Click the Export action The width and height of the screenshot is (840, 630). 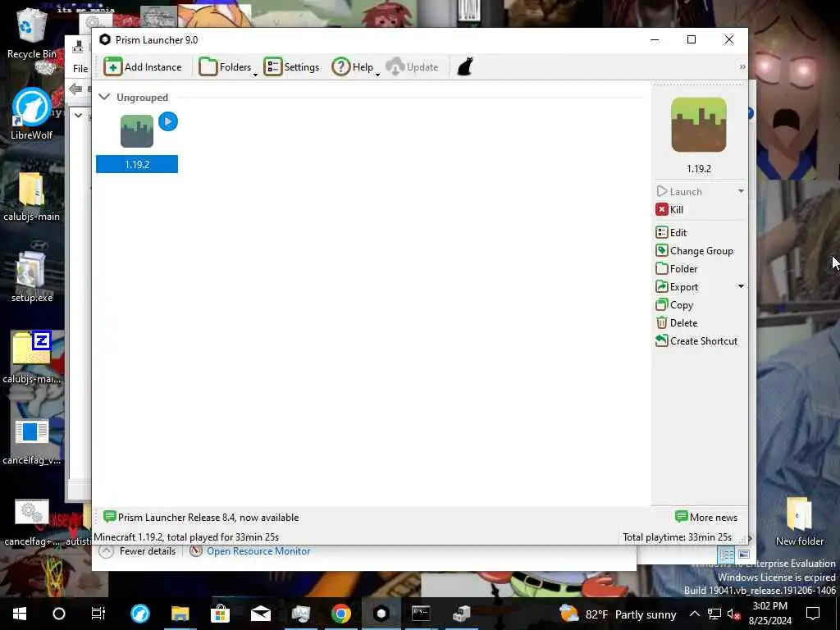tap(677, 287)
